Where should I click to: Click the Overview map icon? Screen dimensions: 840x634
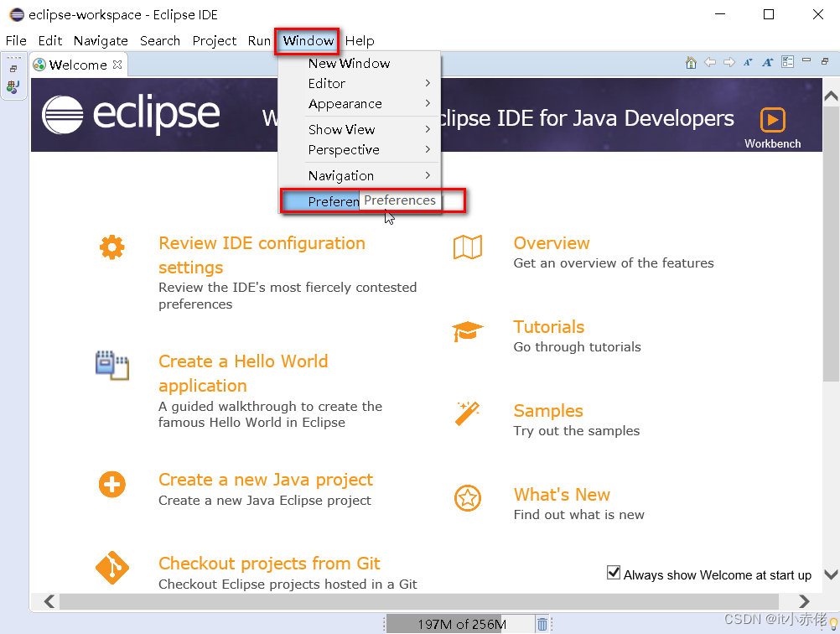pyautogui.click(x=468, y=247)
